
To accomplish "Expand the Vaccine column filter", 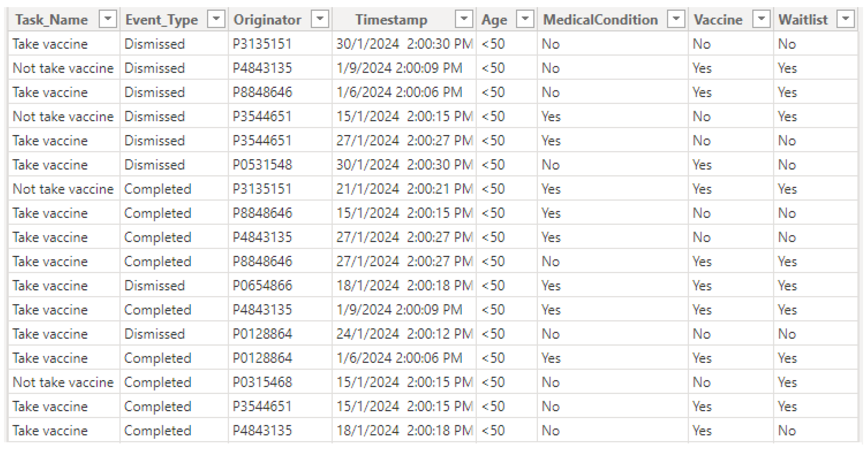I will coord(761,19).
